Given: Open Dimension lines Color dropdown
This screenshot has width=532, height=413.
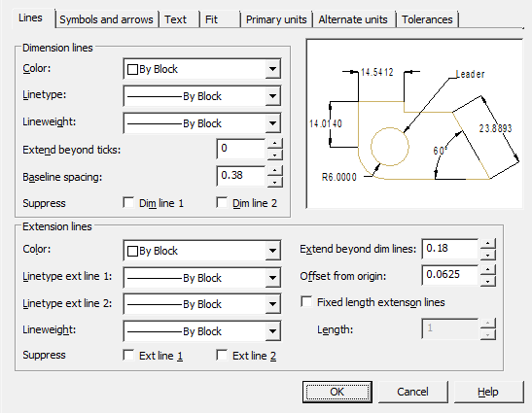Looking at the screenshot, I should point(202,69).
